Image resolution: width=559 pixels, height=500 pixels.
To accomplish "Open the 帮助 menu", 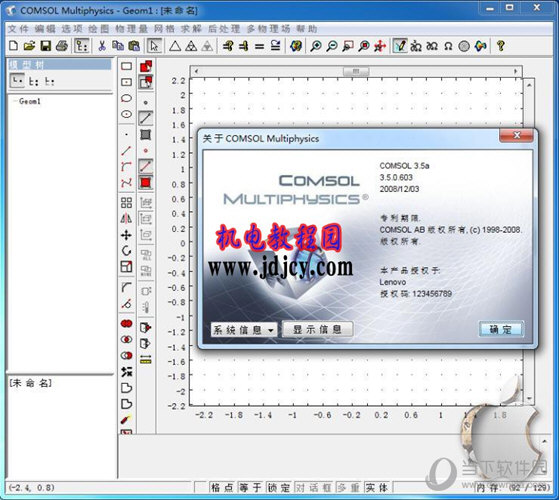I will pos(306,29).
